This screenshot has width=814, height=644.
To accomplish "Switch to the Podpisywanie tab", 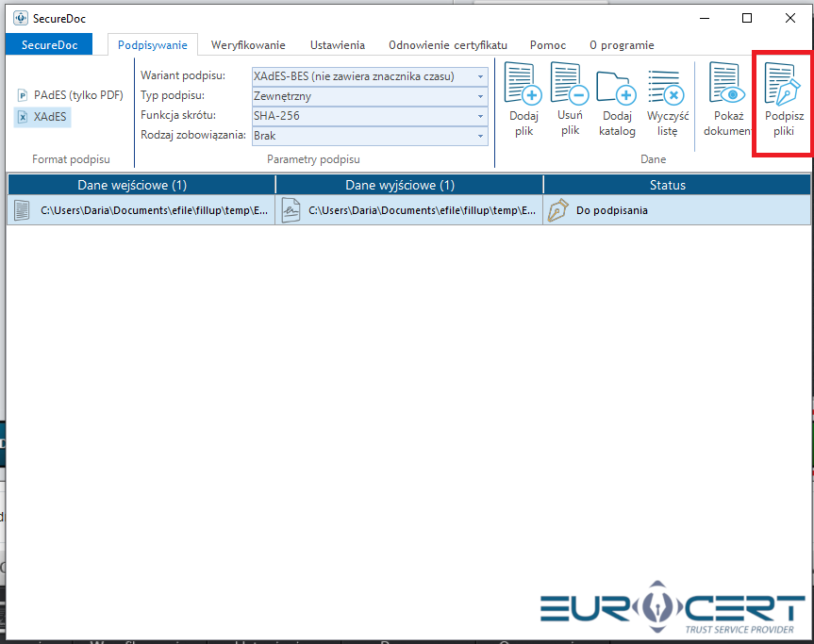I will point(152,45).
